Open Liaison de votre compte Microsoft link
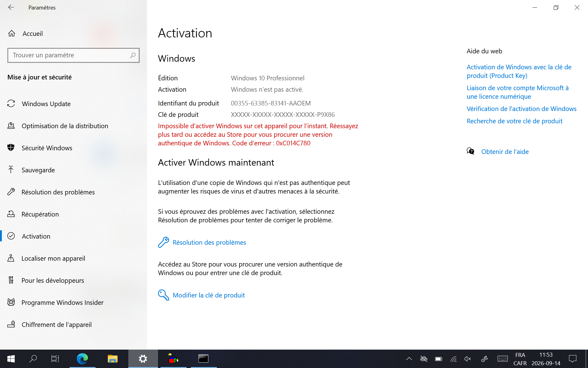Image resolution: width=588 pixels, height=368 pixels. pos(518,92)
